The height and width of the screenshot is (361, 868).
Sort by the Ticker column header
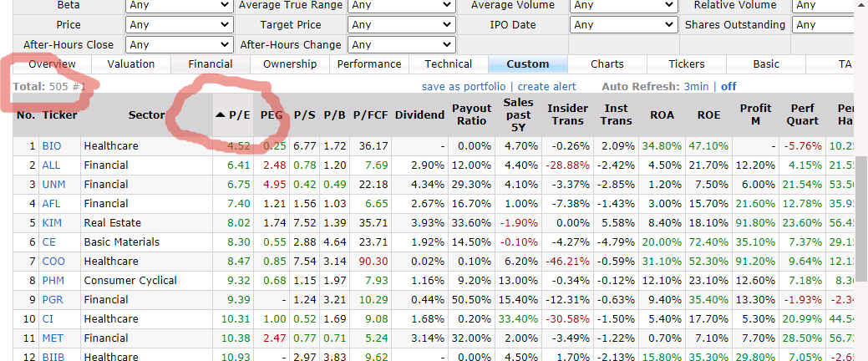tap(60, 115)
